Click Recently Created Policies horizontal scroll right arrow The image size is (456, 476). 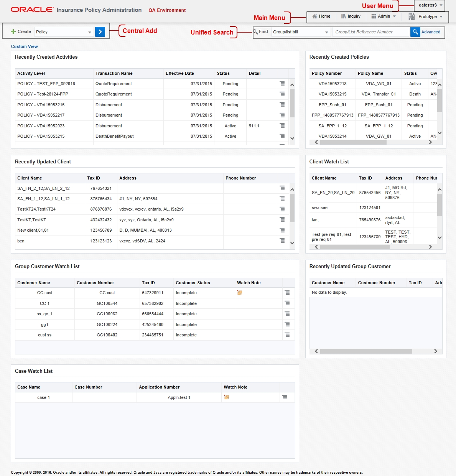[x=430, y=142]
